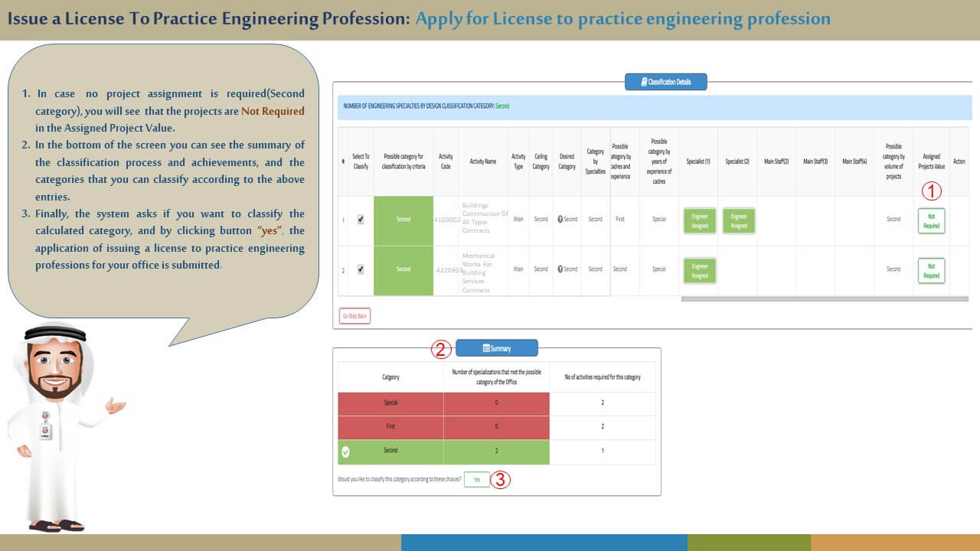Click the help icon in Mechanical Works Desired Category
Screen dimensions: 980x551
click(x=560, y=269)
